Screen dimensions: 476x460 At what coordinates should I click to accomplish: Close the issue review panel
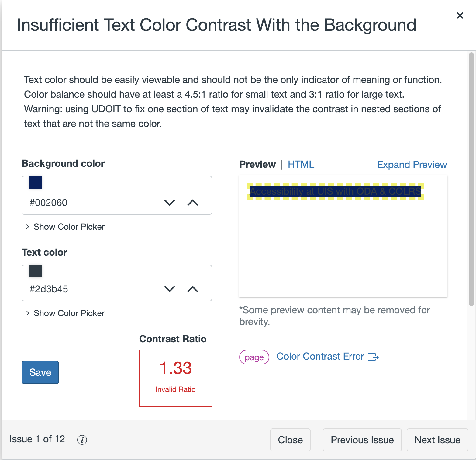(x=290, y=440)
